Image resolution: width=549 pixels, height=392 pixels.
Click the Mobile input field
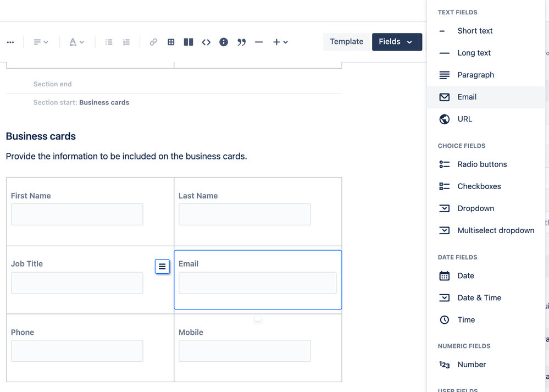(245, 351)
